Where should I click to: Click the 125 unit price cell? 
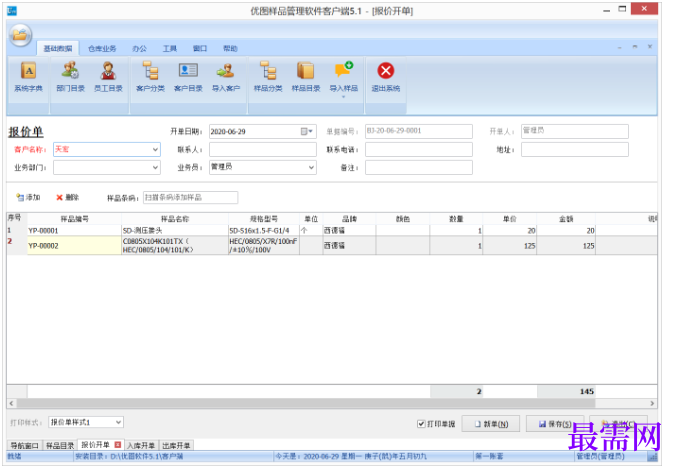pos(510,245)
